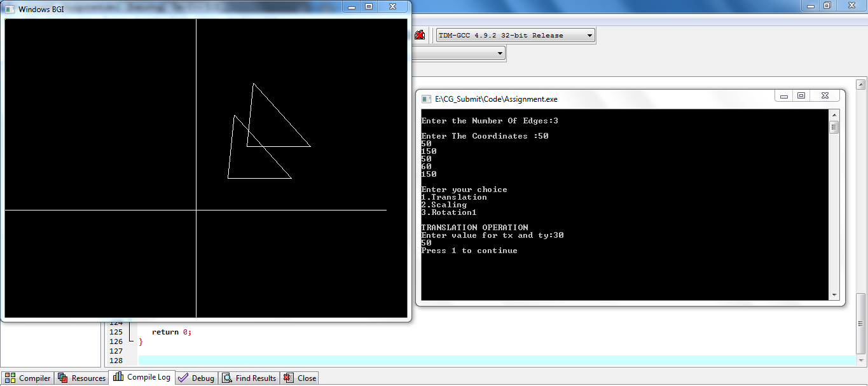Click the Assignment.exe console title bar icon
Screen dimensions: 868x386
(425, 99)
